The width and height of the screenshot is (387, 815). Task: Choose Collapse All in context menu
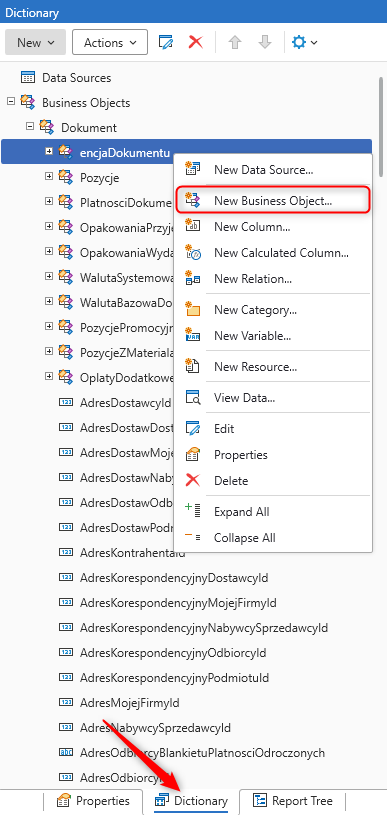[273, 538]
